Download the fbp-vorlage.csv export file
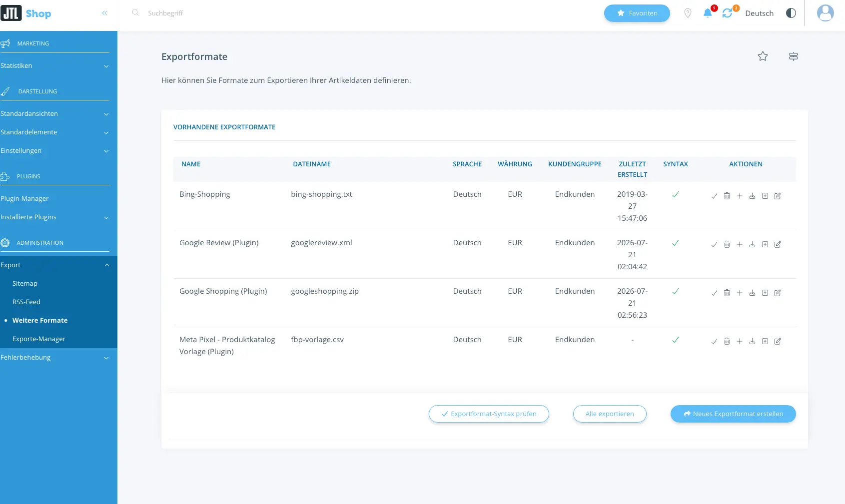The height and width of the screenshot is (504, 845). [x=752, y=341]
